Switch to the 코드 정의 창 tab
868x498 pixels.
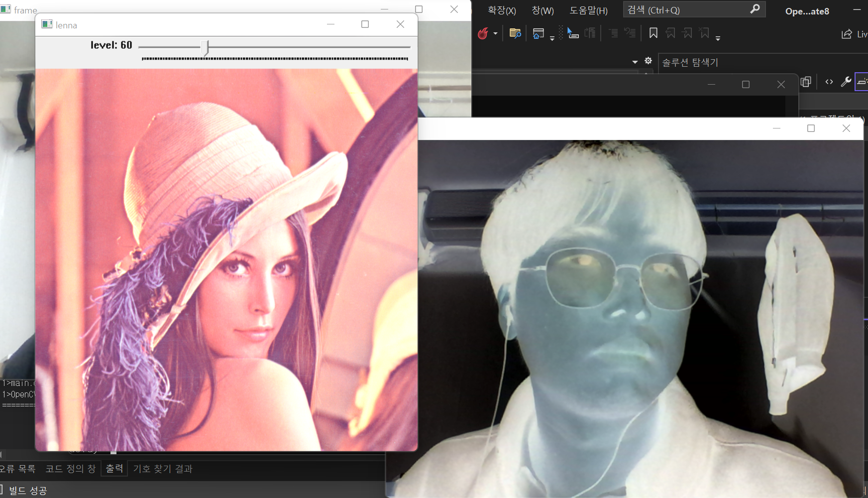coord(70,469)
